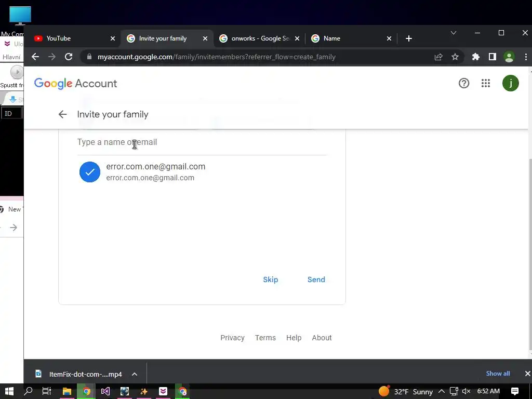Open the Chrome side panel icon
This screenshot has width=532, height=399.
tap(493, 57)
